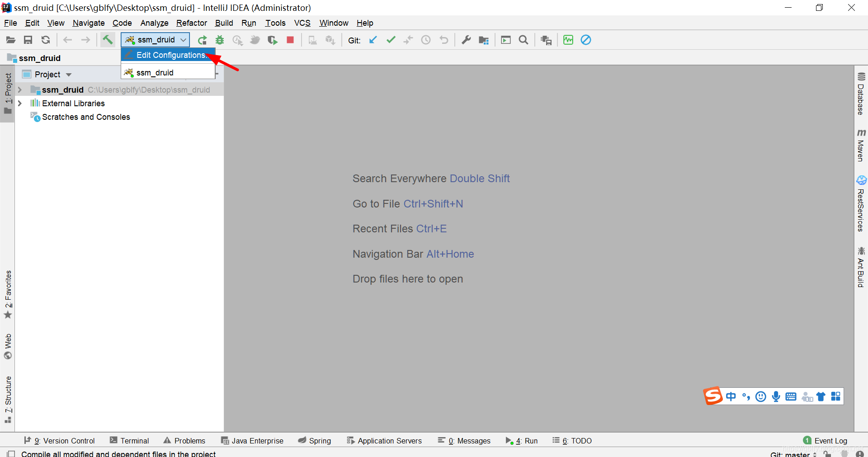Toggle the Sogou punctuation mode button
The height and width of the screenshot is (457, 868).
(746, 396)
